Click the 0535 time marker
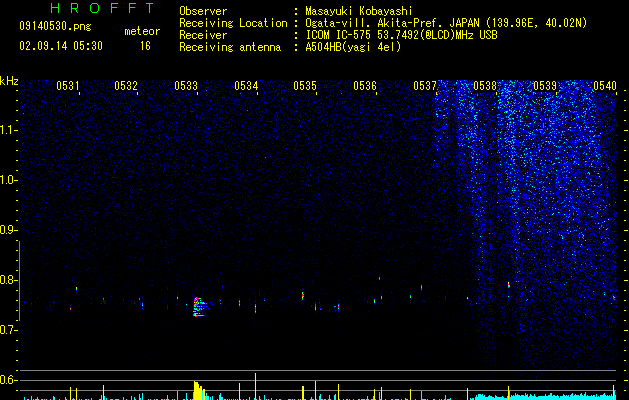 305,86
